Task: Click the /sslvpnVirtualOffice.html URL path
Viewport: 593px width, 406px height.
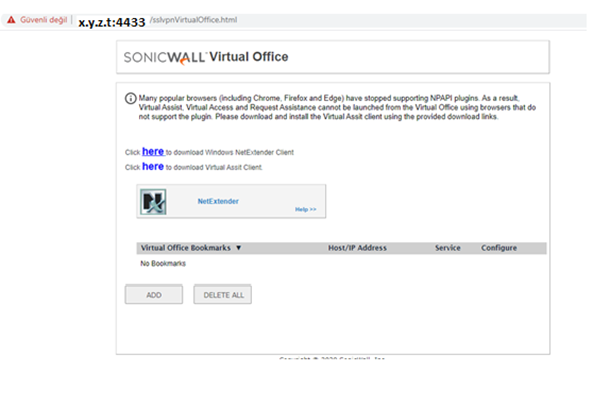Action: pyautogui.click(x=194, y=20)
